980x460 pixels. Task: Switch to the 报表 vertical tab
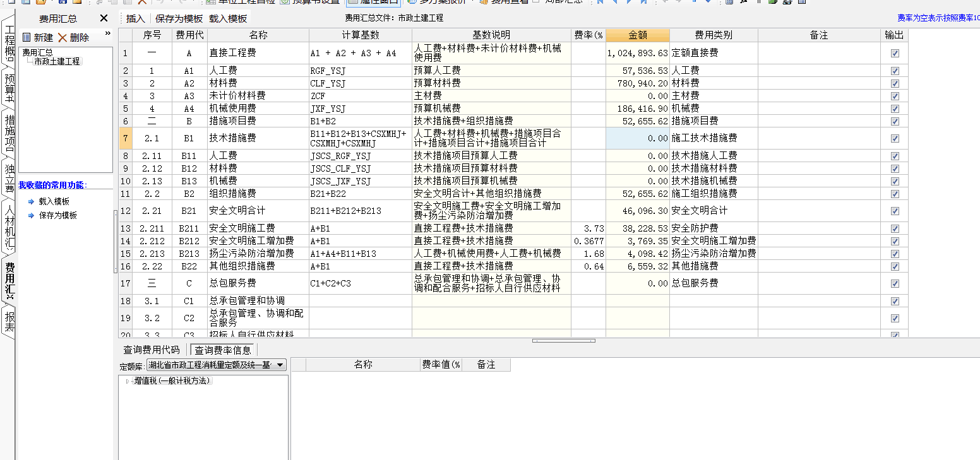(9, 322)
